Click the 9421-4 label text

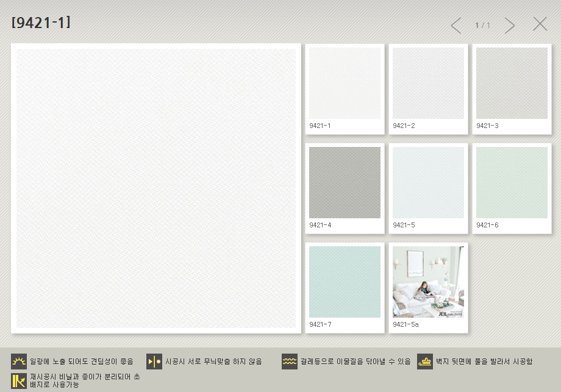(320, 225)
